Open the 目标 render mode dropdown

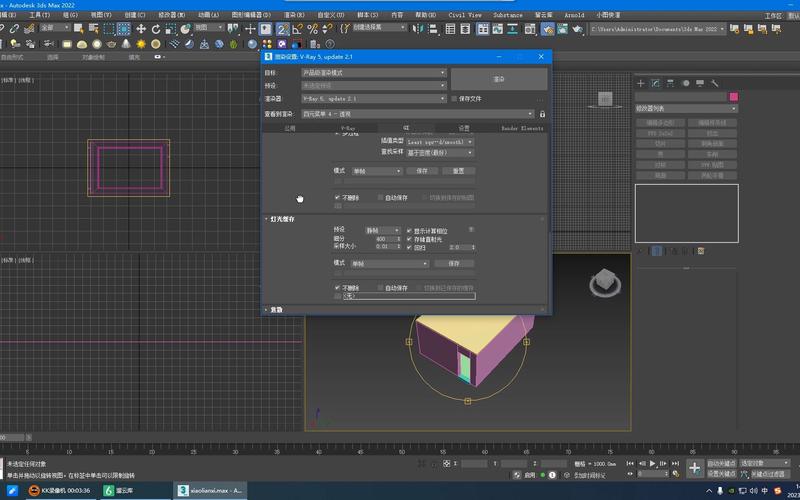(x=373, y=73)
